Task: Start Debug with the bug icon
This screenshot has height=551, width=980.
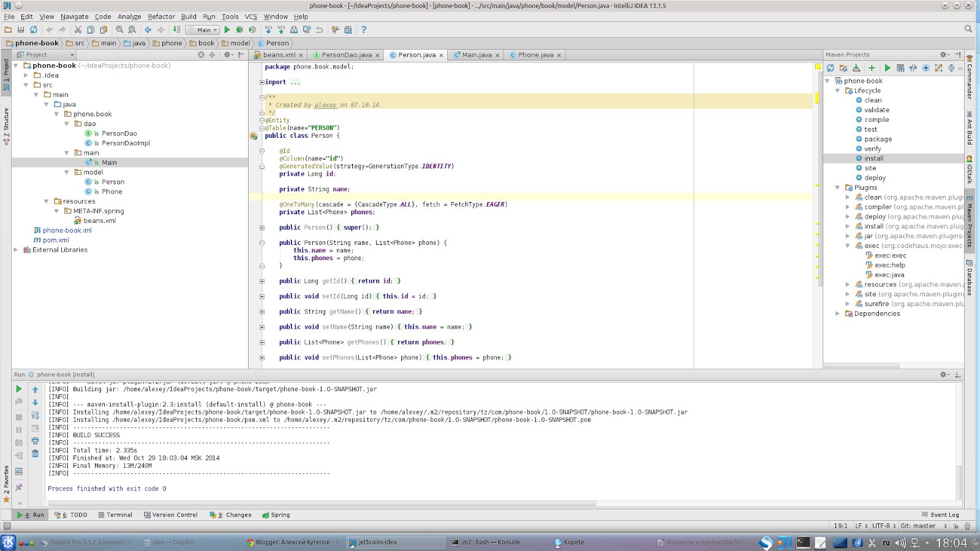Action: click(239, 29)
